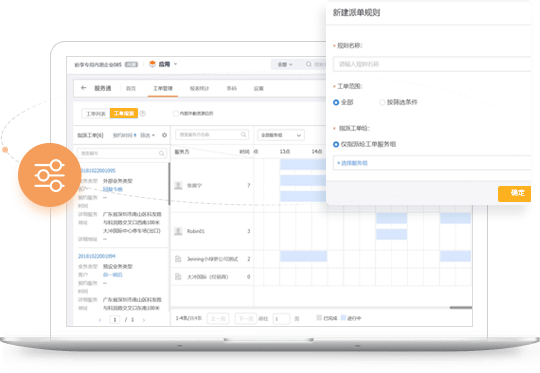The image size is (540, 373).
Task: Open the 全部 dropdown in header search
Action: click(x=284, y=64)
